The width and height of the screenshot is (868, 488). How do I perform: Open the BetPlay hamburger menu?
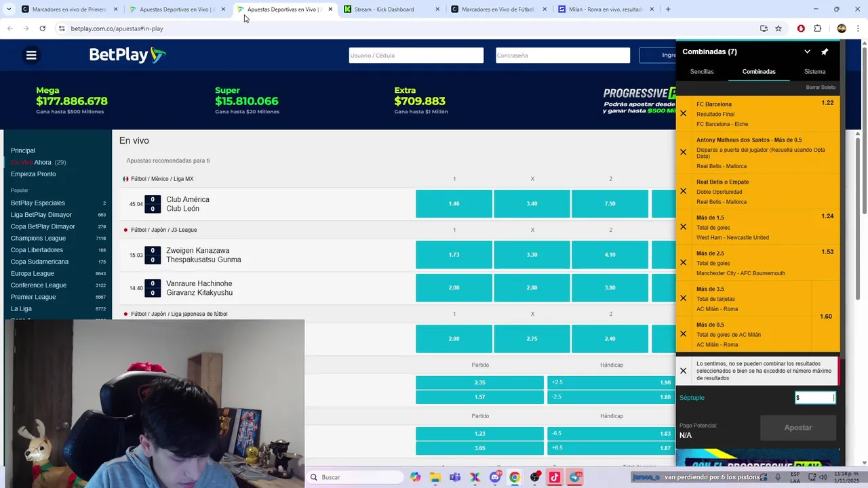[x=31, y=56]
